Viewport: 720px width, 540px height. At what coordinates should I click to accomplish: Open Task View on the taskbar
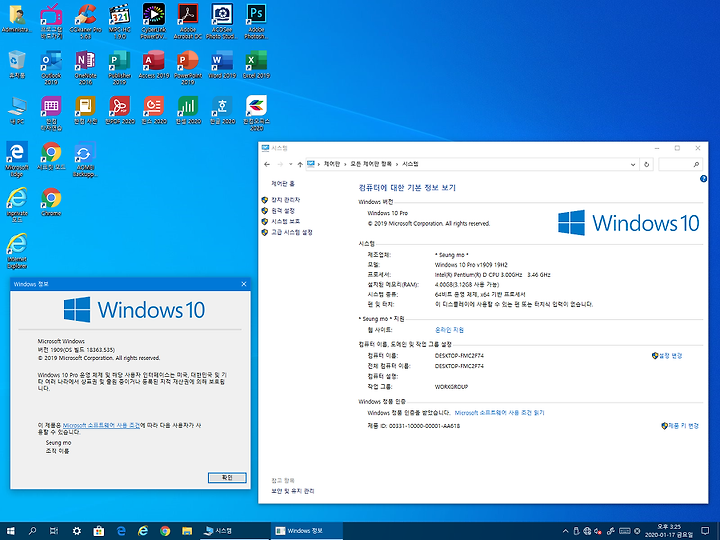[x=54, y=531]
